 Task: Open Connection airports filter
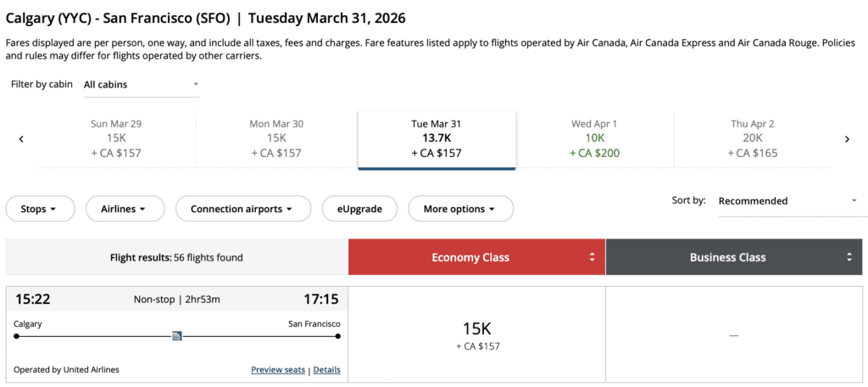coord(241,209)
